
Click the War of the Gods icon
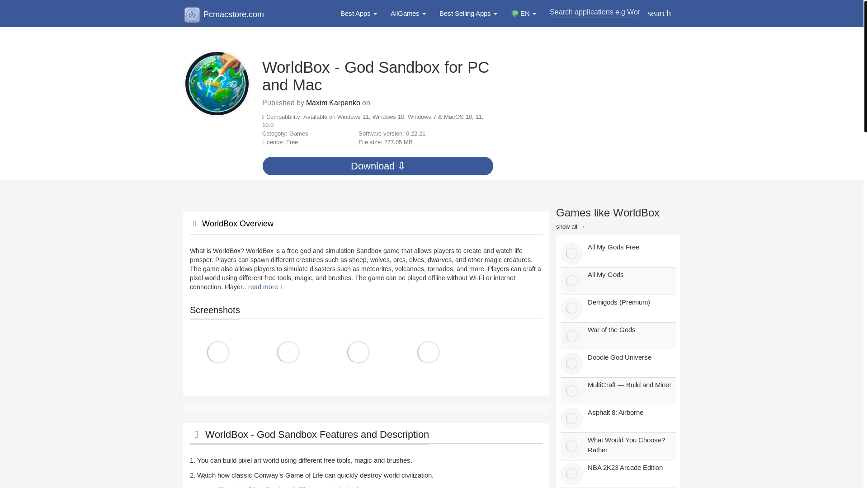571,336
